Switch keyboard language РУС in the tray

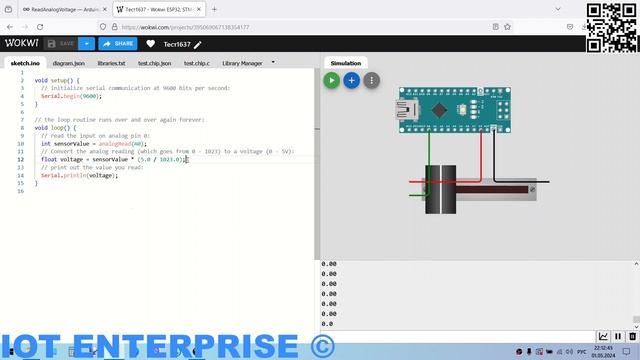point(581,351)
